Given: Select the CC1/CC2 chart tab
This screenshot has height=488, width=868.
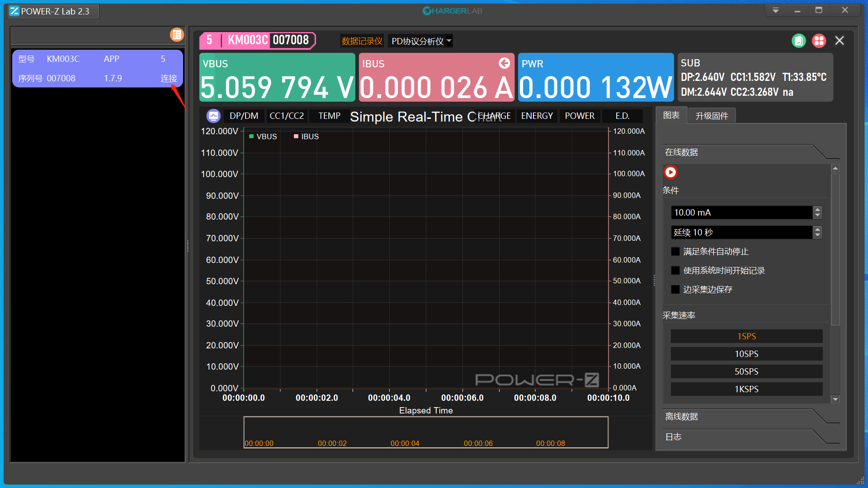Looking at the screenshot, I should pyautogui.click(x=287, y=116).
